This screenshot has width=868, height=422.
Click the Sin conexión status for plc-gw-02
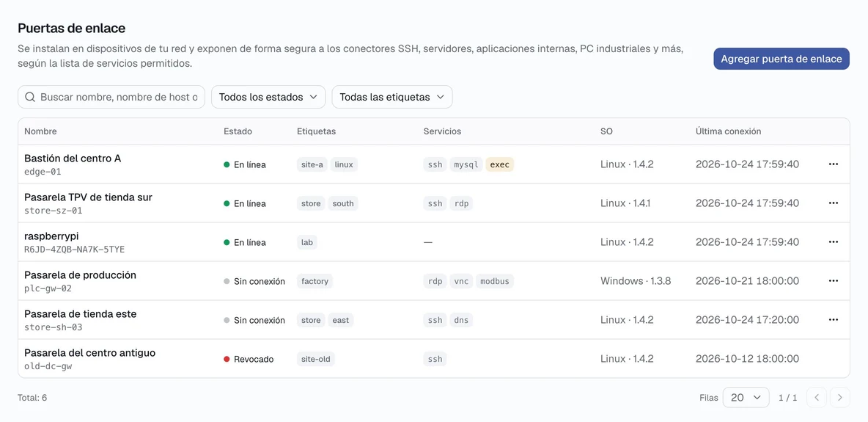[x=254, y=281]
